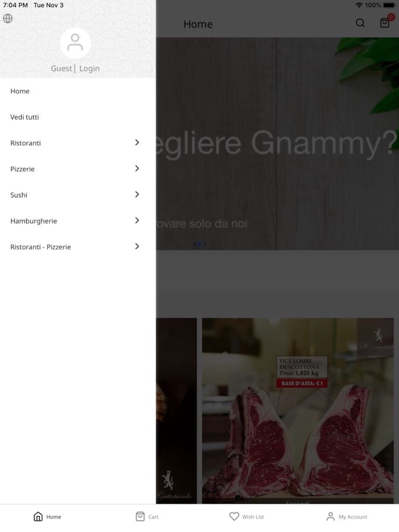The height and width of the screenshot is (532, 399).
Task: Tap the banner carousel page indicator dots
Action: pos(199,244)
